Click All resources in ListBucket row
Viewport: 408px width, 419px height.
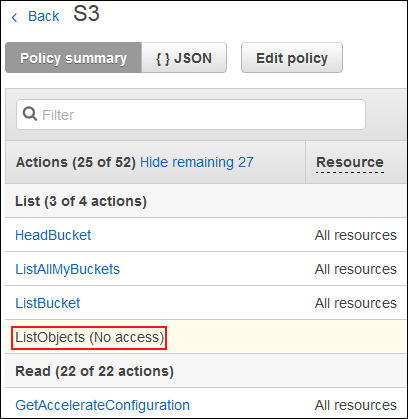pyautogui.click(x=356, y=303)
